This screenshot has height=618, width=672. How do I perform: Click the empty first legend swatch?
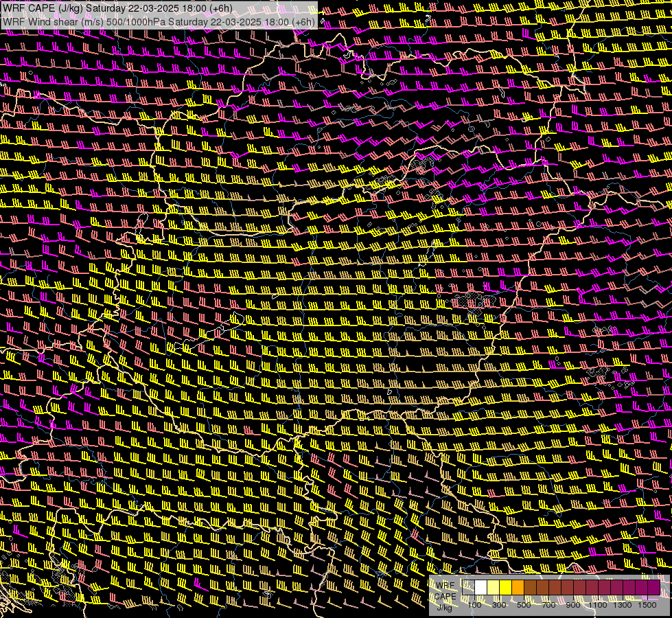(x=468, y=588)
